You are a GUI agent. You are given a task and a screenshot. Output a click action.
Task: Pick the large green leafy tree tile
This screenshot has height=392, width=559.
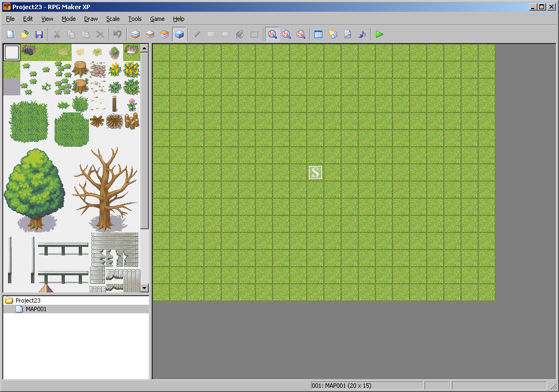(x=34, y=190)
